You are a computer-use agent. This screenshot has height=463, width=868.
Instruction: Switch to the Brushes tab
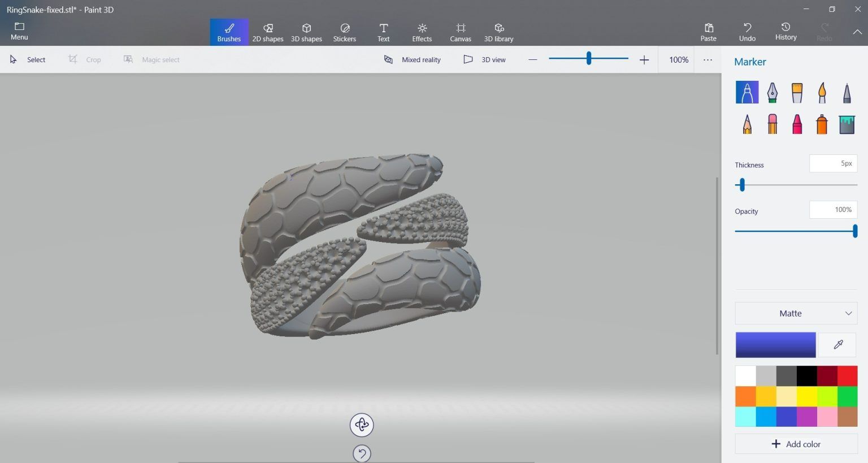pyautogui.click(x=229, y=32)
